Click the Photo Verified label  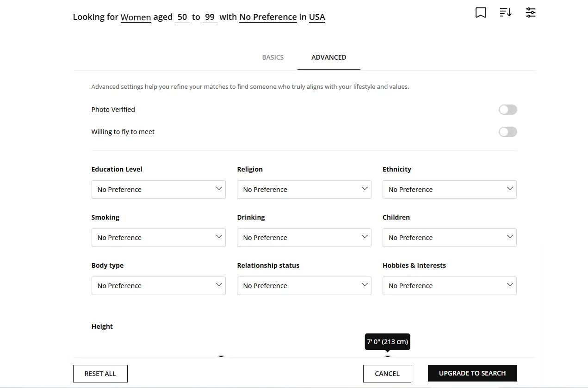(113, 110)
